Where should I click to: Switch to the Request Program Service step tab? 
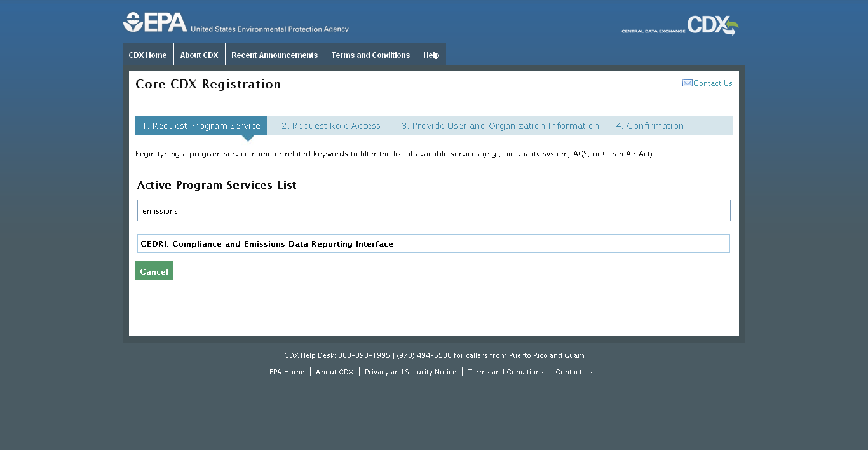(201, 125)
